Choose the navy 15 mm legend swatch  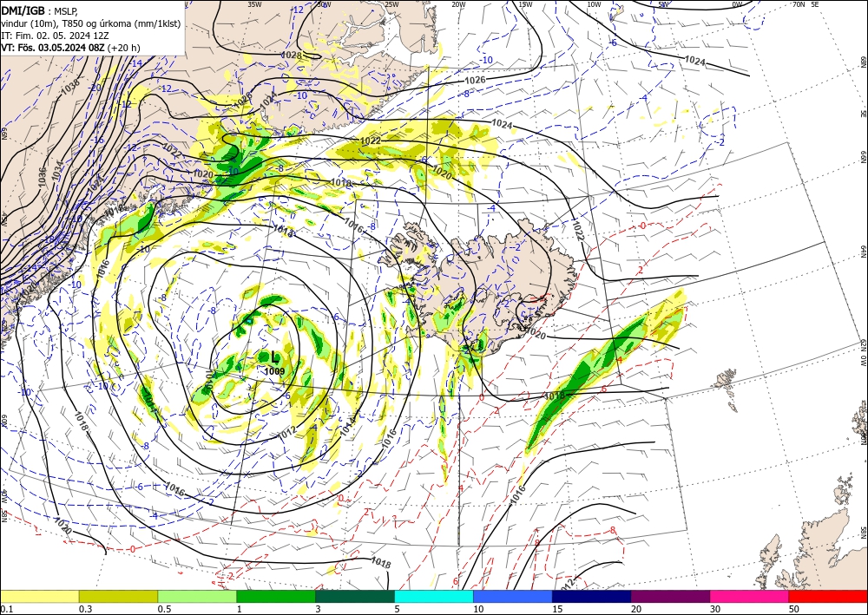coord(592,596)
